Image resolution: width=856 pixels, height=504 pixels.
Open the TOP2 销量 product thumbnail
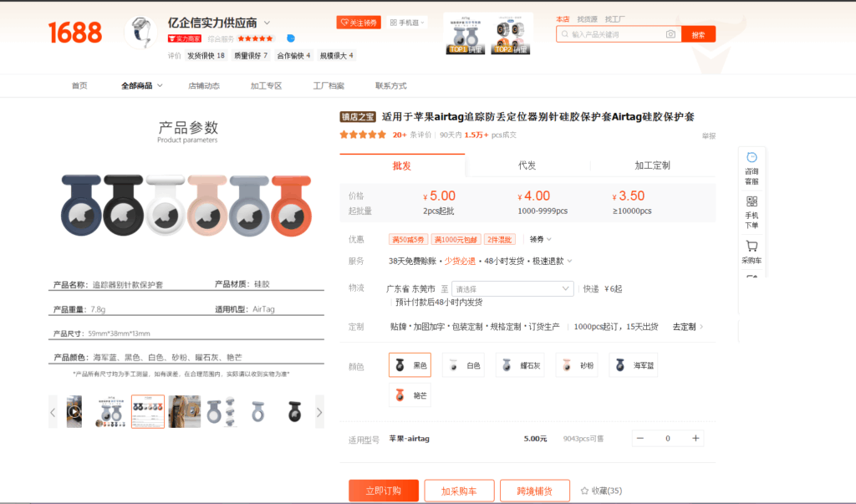(x=511, y=33)
